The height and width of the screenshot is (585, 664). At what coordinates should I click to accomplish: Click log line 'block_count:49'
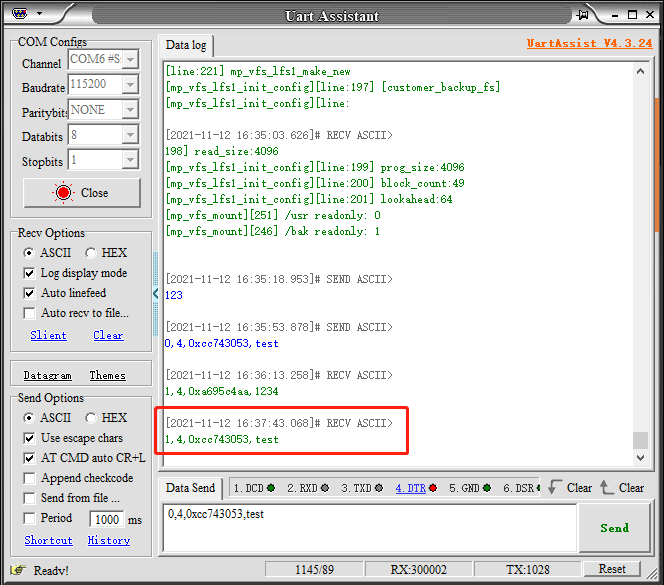315,183
